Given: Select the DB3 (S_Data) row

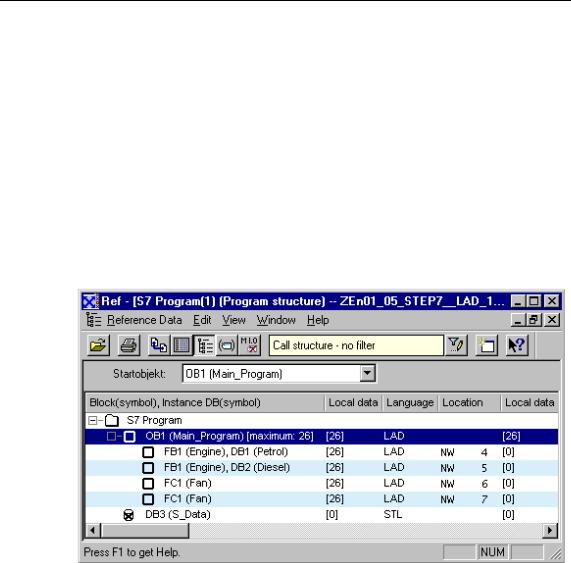Looking at the screenshot, I should 322,515.
